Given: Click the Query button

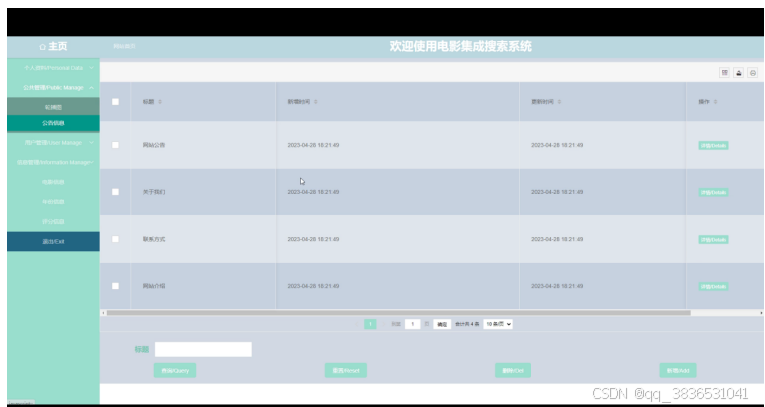Looking at the screenshot, I should (x=175, y=370).
